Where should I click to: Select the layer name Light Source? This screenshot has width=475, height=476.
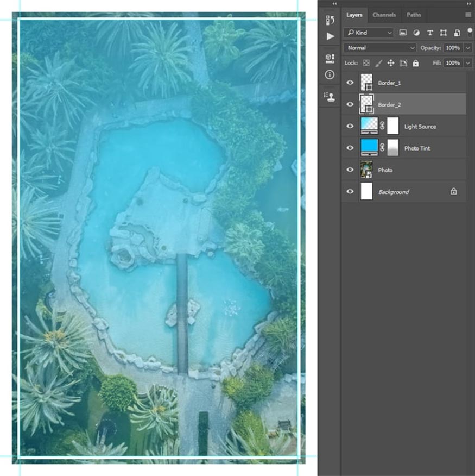click(420, 127)
